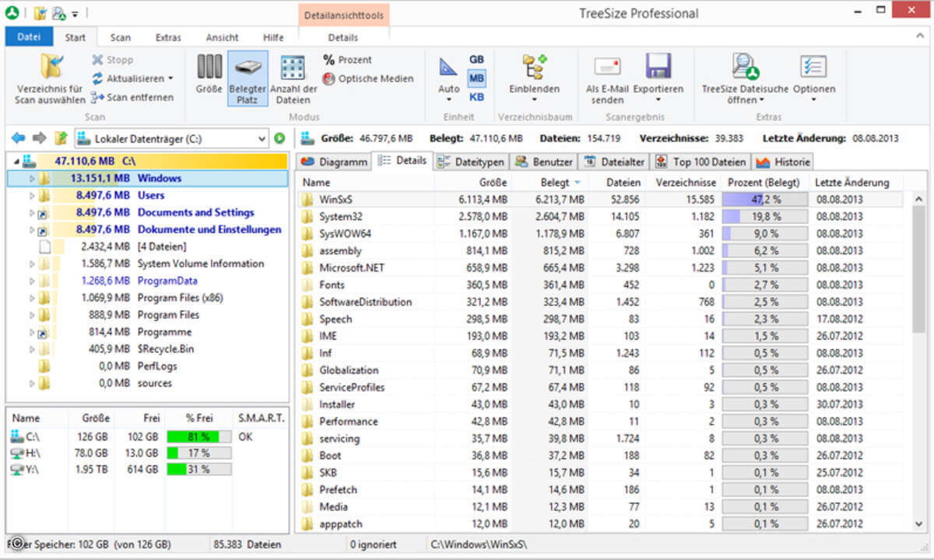Open the Historie tab
Image resolution: width=934 pixels, height=560 pixels.
point(783,162)
